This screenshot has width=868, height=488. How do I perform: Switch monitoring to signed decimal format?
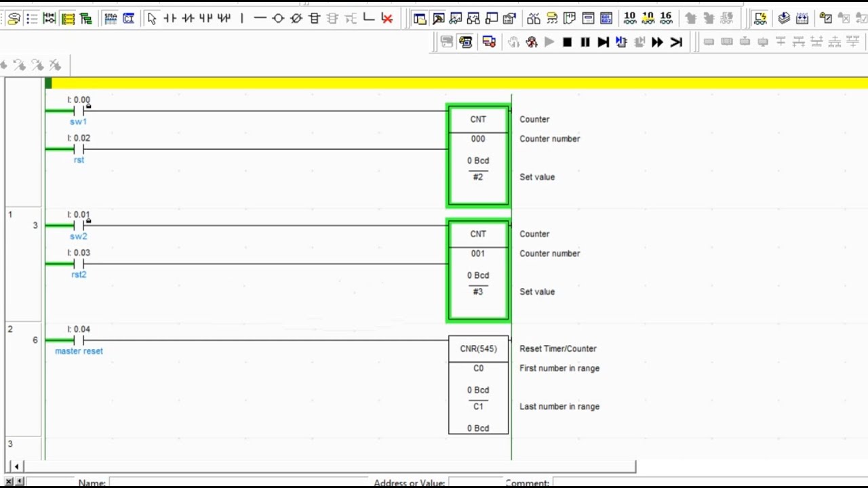(x=648, y=18)
